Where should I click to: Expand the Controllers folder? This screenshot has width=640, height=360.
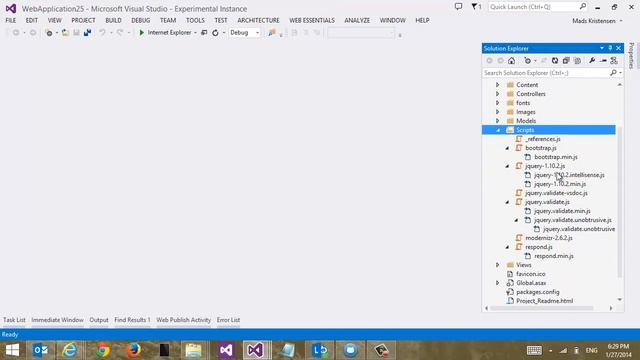[x=498, y=94]
